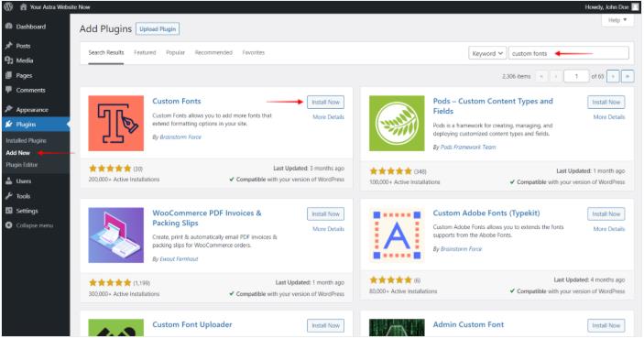The height and width of the screenshot is (339, 644).
Task: Open Installed Plugins submenu item
Action: point(26,140)
